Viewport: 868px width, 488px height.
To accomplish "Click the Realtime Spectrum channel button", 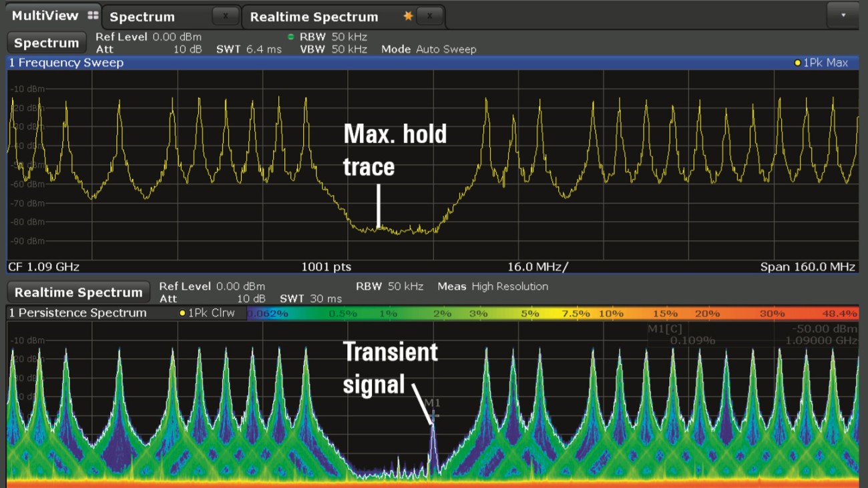I will (x=78, y=291).
